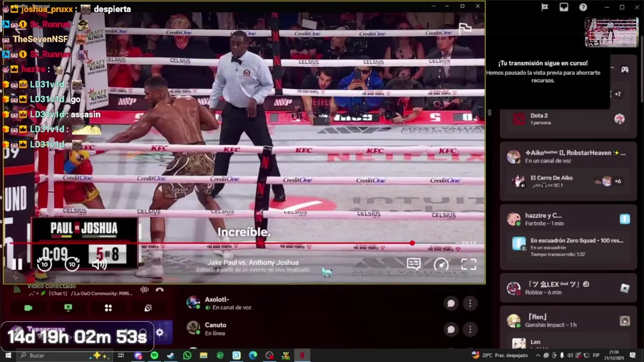The width and height of the screenshot is (644, 362).
Task: Click the Dota 2 player avatar icon
Action: click(x=619, y=119)
